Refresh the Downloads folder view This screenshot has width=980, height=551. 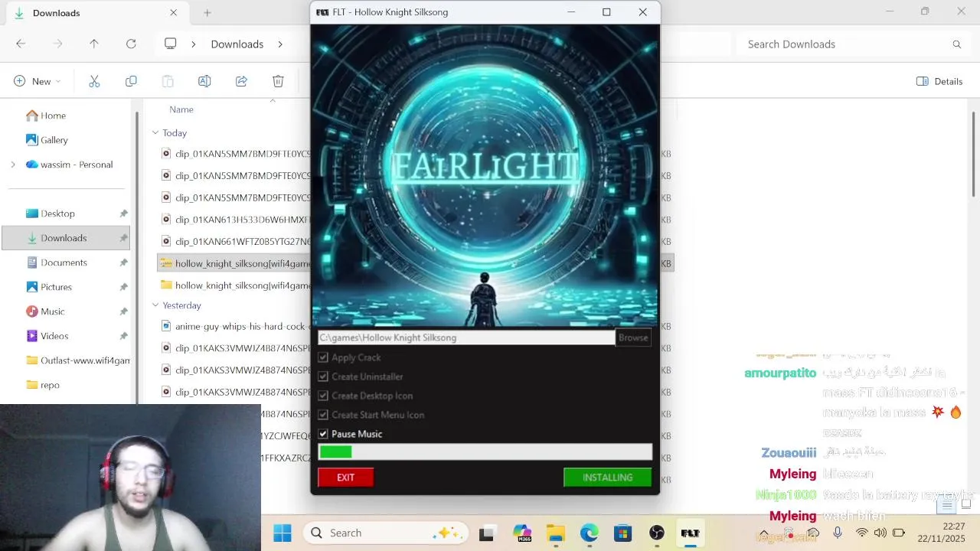tap(131, 44)
